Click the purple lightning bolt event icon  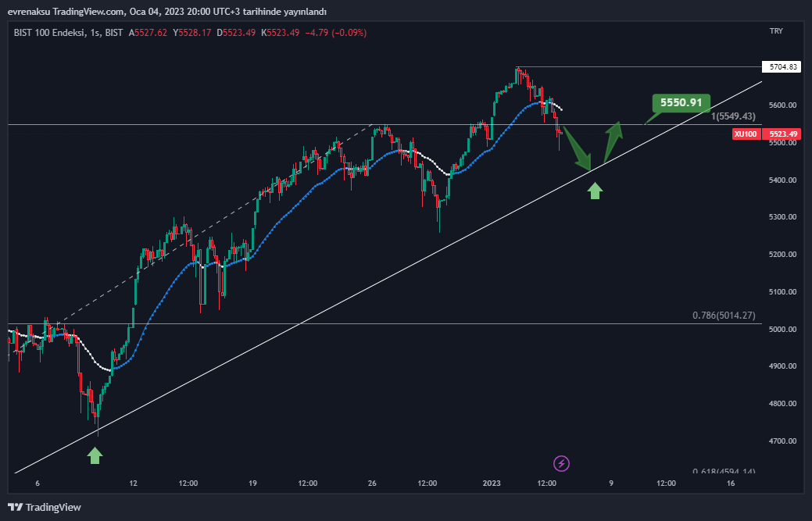point(561,463)
